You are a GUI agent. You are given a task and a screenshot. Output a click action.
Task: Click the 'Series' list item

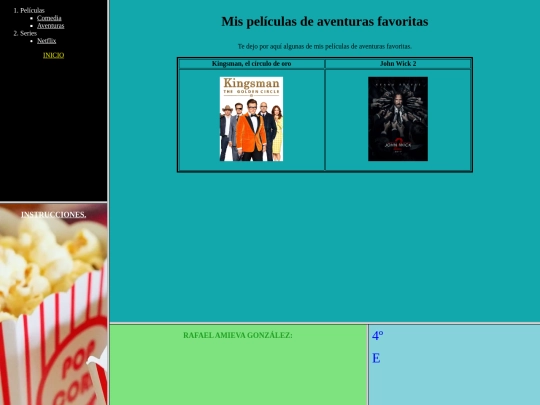pyautogui.click(x=28, y=33)
